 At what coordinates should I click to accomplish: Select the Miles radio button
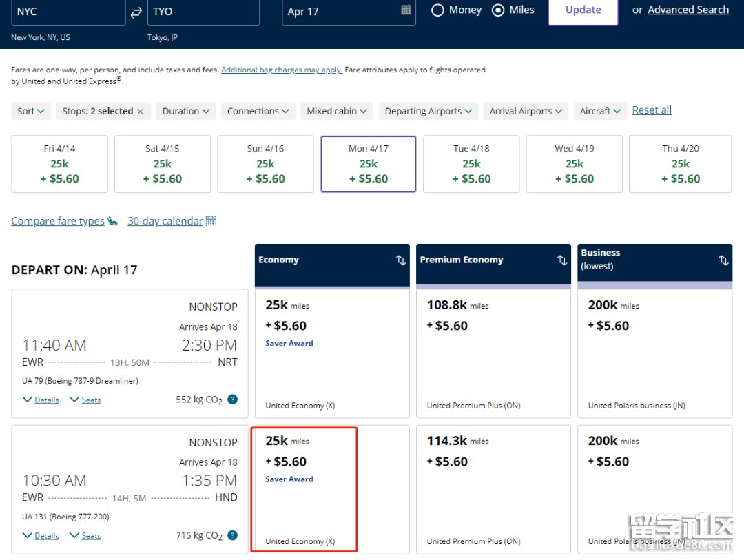coord(498,10)
